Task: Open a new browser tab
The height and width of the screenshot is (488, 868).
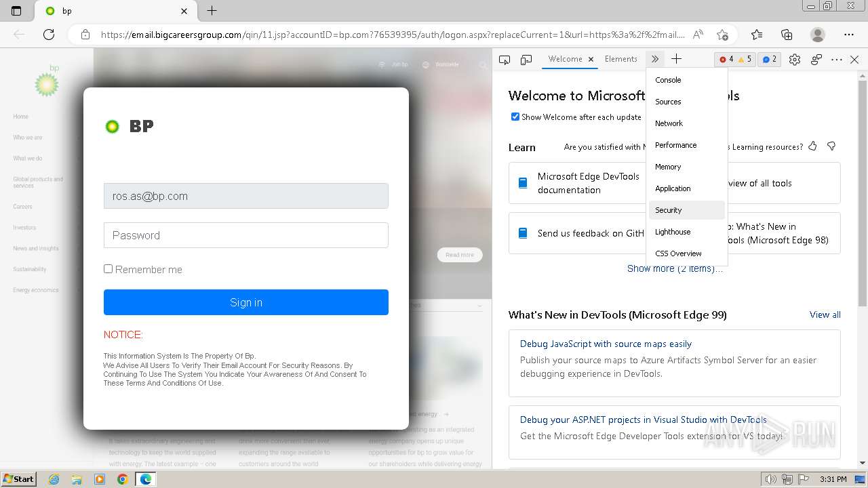Action: tap(212, 11)
